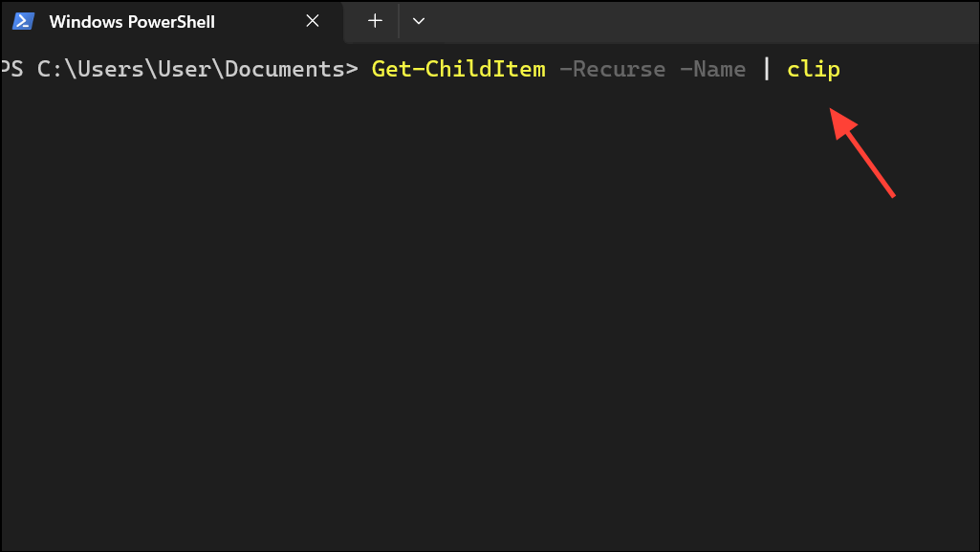Click the chevron to view terminal profile options
The width and height of the screenshot is (980, 552).
418,20
